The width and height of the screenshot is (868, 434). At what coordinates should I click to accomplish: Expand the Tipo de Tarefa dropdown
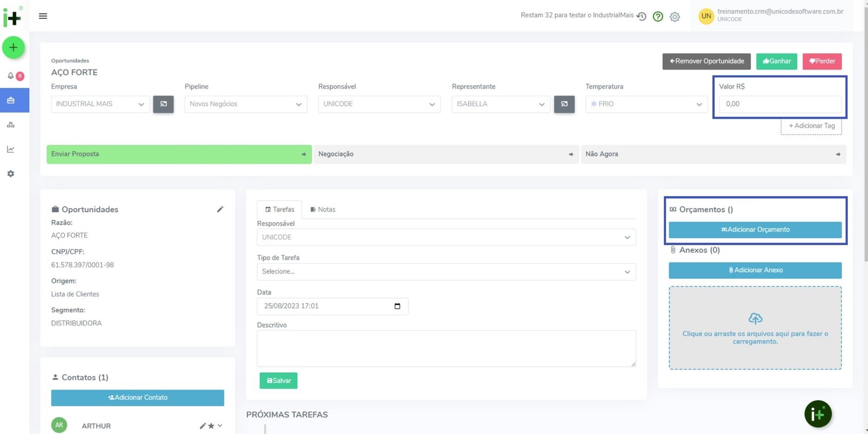(x=446, y=272)
